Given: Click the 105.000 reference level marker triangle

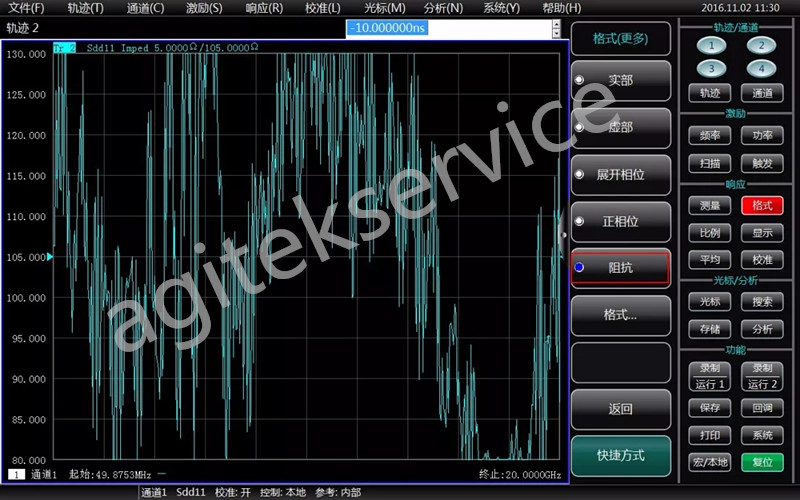Looking at the screenshot, I should [50, 257].
